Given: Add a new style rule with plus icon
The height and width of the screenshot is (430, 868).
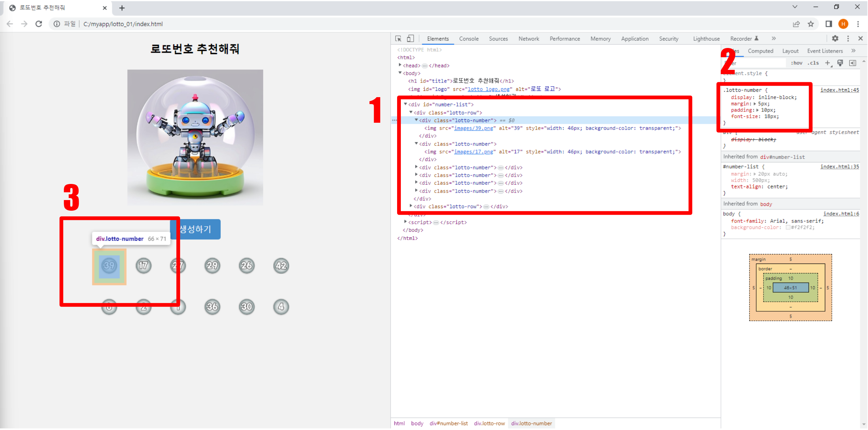Looking at the screenshot, I should coord(828,63).
